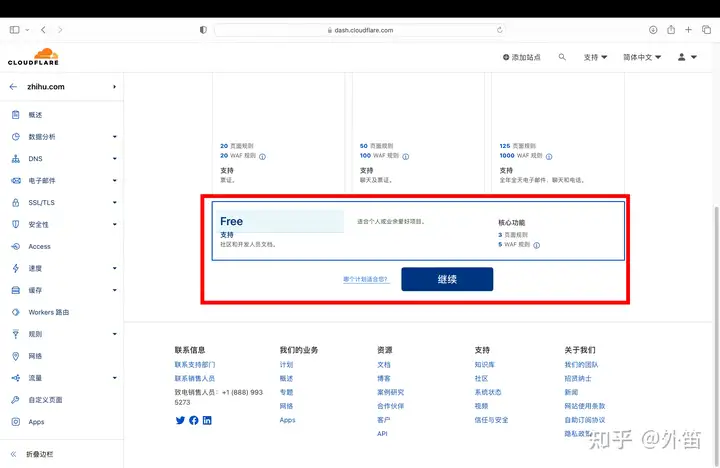Screen dimensions: 720x468
Task: Click the Access icon in sidebar
Action: click(x=16, y=247)
